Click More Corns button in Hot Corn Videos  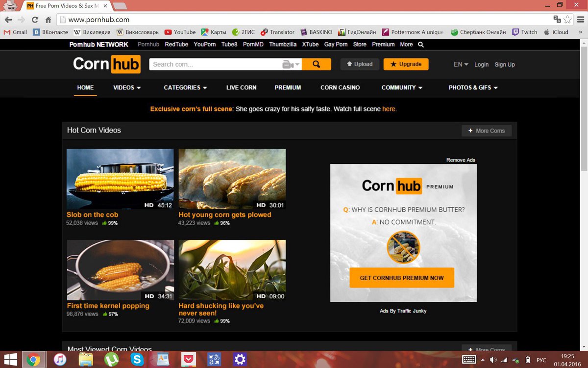click(x=487, y=131)
